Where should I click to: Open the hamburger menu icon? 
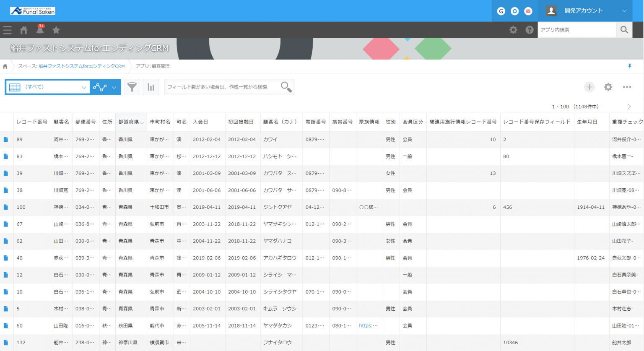click(7, 30)
